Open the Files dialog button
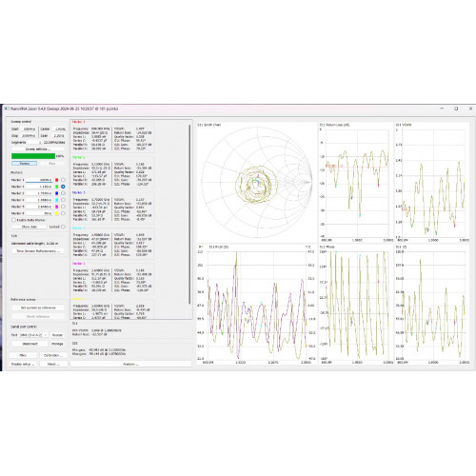 click(23, 355)
